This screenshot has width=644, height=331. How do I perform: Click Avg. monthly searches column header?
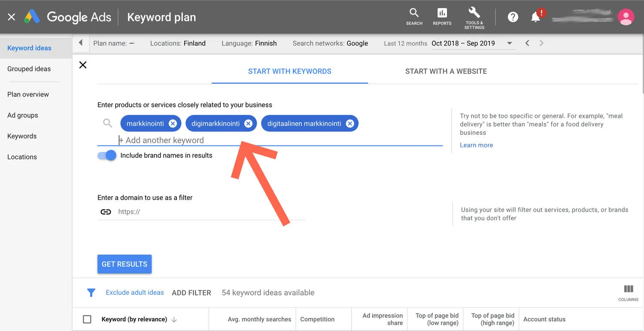click(259, 319)
